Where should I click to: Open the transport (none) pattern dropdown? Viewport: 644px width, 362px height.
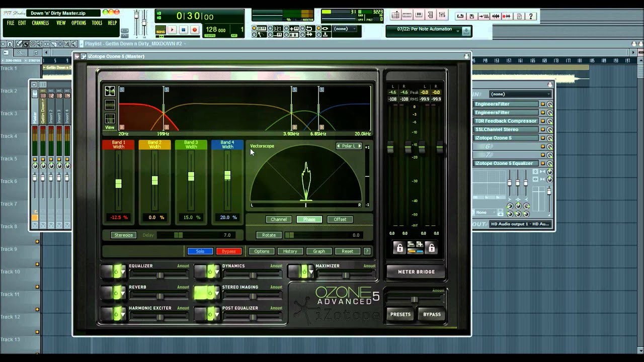pyautogui.click(x=345, y=29)
